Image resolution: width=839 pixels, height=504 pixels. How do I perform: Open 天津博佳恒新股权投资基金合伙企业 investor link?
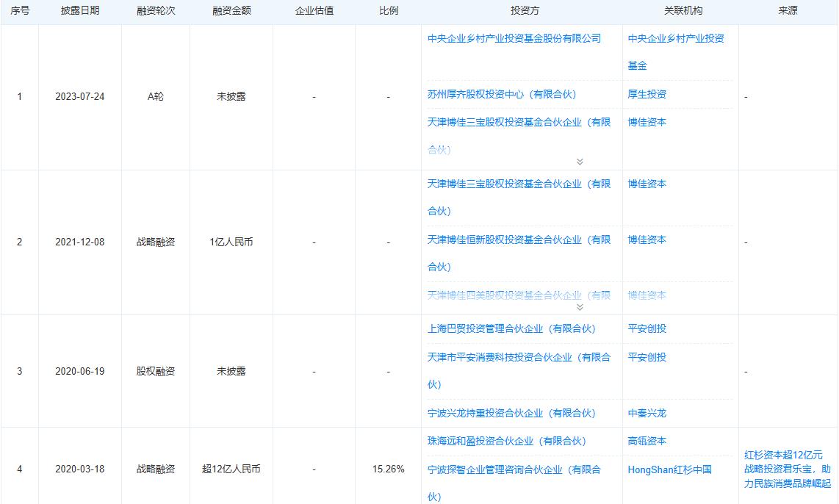tap(519, 253)
